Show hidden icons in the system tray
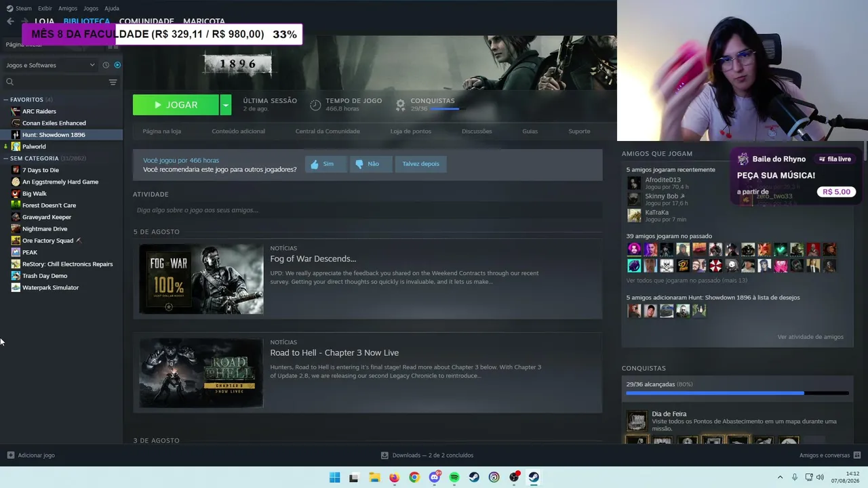868x488 pixels. 780,477
